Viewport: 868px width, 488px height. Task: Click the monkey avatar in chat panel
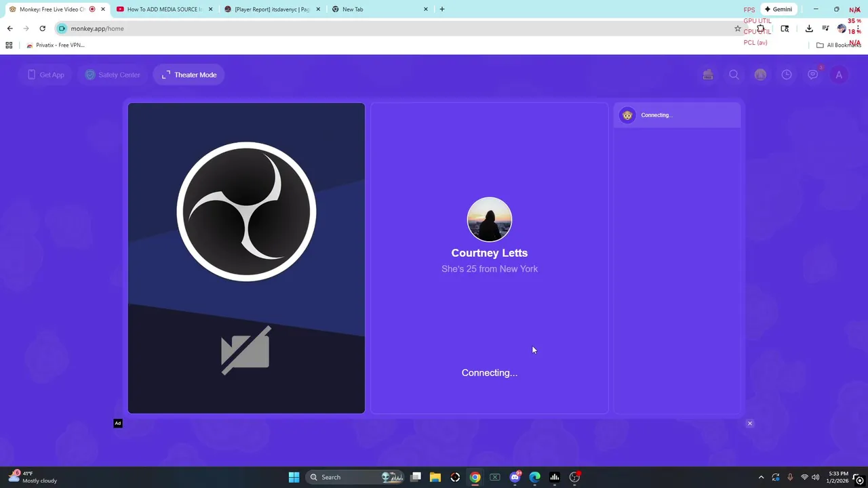[627, 115]
